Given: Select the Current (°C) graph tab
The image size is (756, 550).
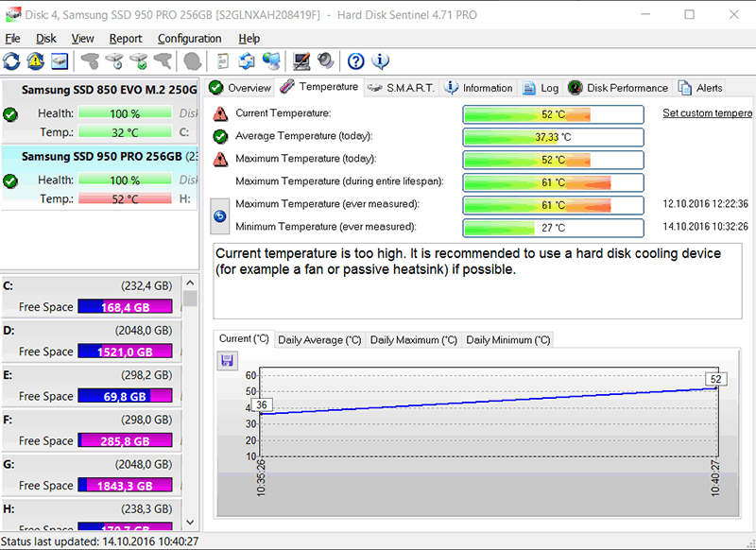Looking at the screenshot, I should tap(244, 339).
